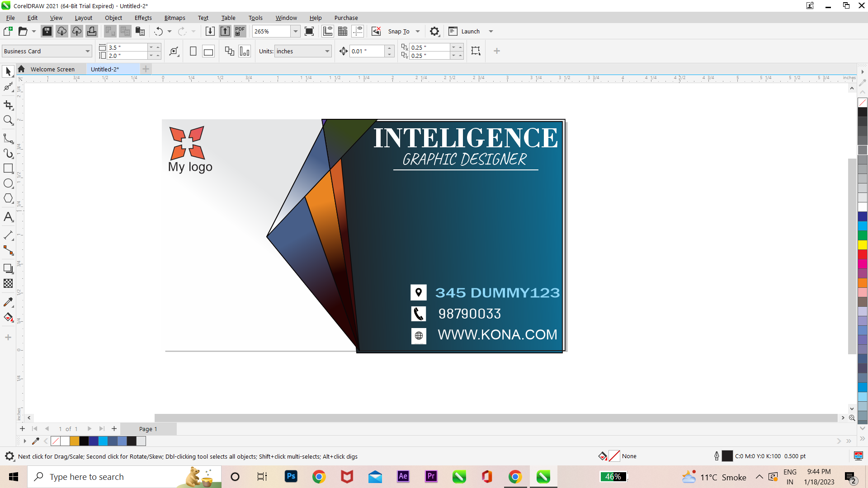The height and width of the screenshot is (488, 868).
Task: Select the Ellipse tool
Action: (8, 183)
